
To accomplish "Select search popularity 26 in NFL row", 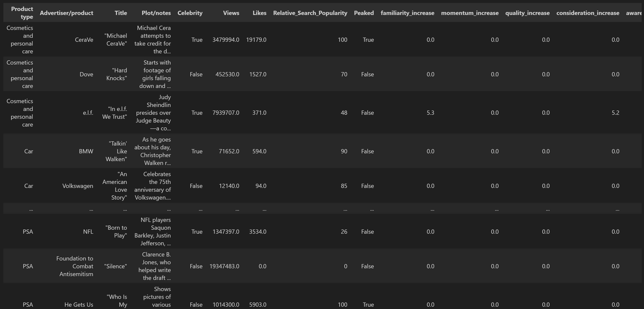I will (344, 232).
